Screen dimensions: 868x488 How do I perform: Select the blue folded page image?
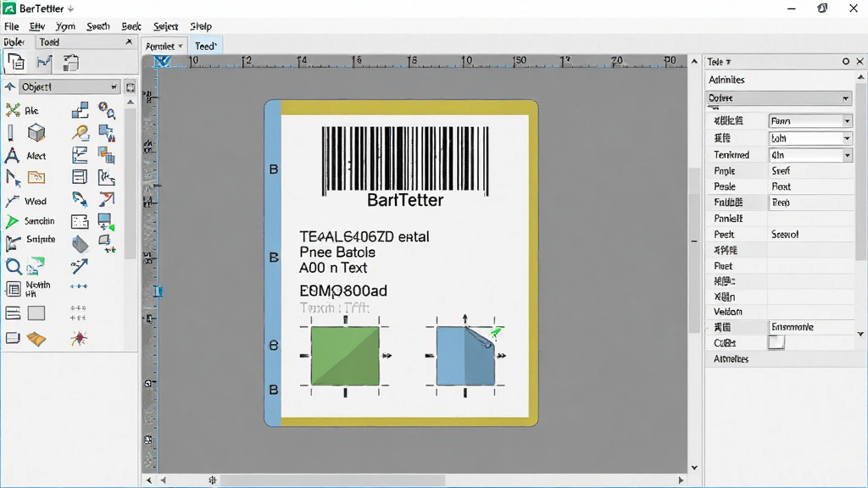point(465,356)
